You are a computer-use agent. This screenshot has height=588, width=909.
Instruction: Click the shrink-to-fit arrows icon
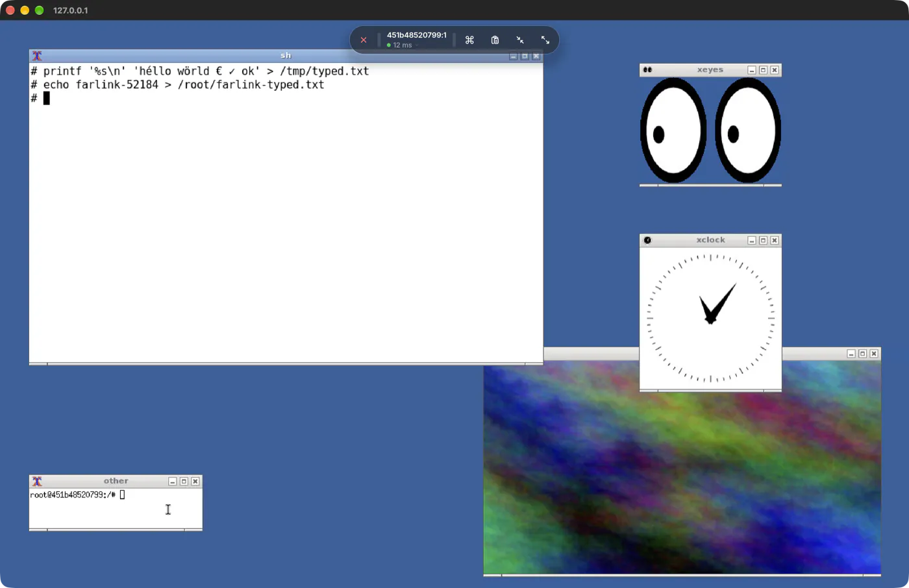point(520,40)
